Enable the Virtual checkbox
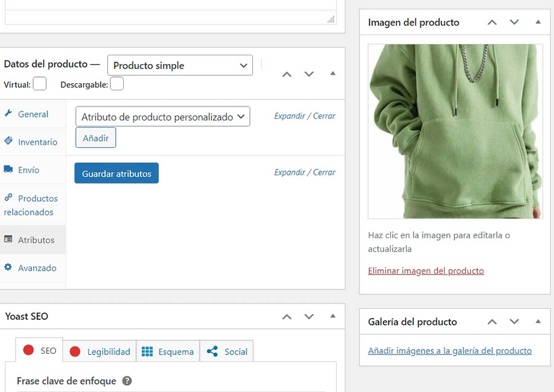Viewport: 554px width, 392px height. pos(39,84)
